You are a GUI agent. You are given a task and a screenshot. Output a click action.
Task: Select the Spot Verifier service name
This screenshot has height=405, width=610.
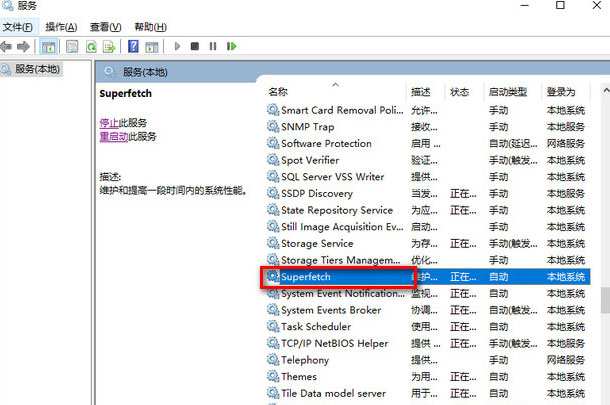click(x=310, y=160)
